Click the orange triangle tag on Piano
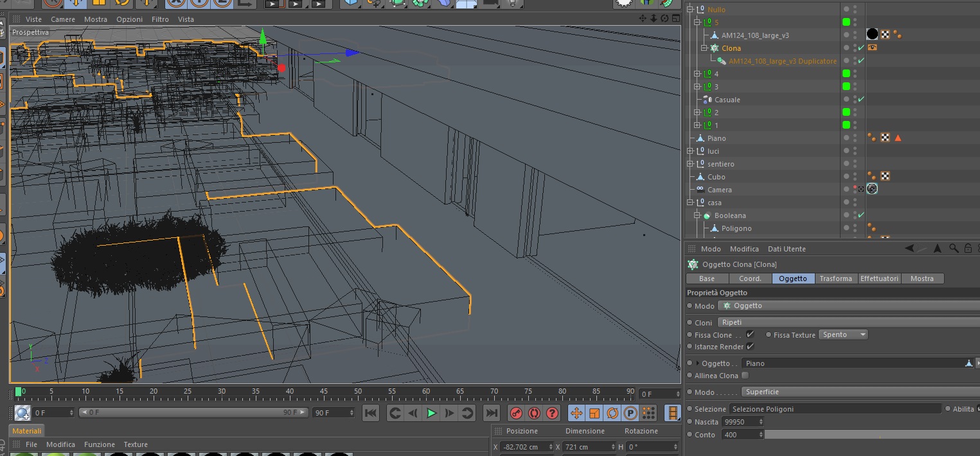 tap(898, 138)
